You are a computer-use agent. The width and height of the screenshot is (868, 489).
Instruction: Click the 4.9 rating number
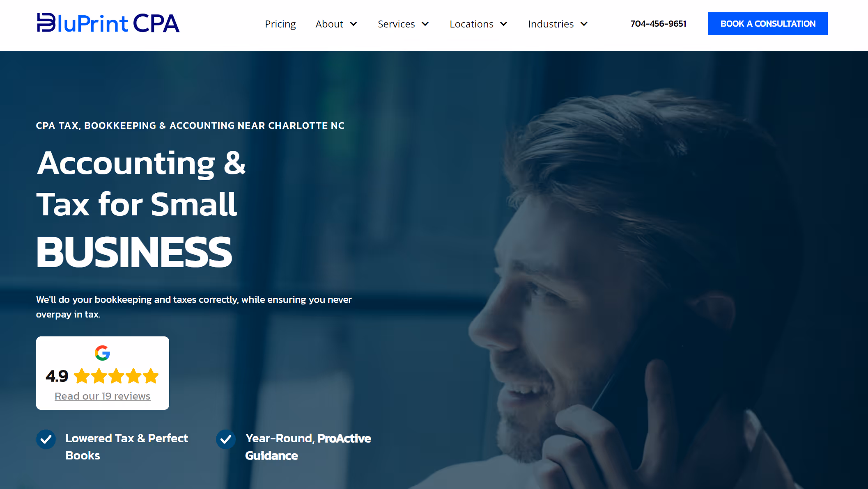[x=57, y=376]
